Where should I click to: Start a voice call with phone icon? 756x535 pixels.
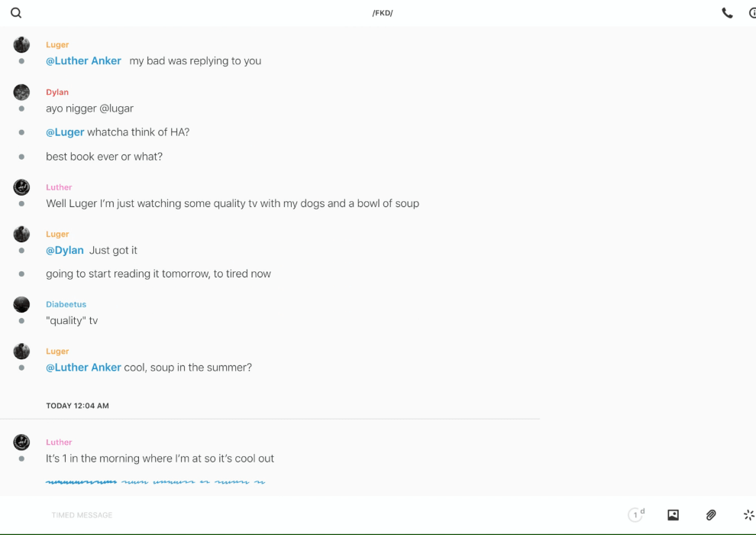click(727, 13)
